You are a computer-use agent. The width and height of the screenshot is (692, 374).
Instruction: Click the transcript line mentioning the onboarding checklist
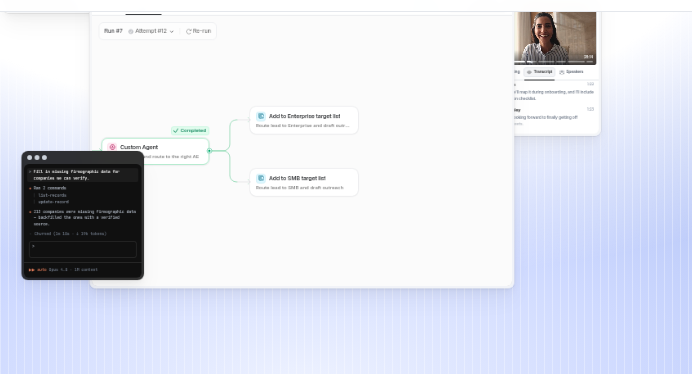554,95
